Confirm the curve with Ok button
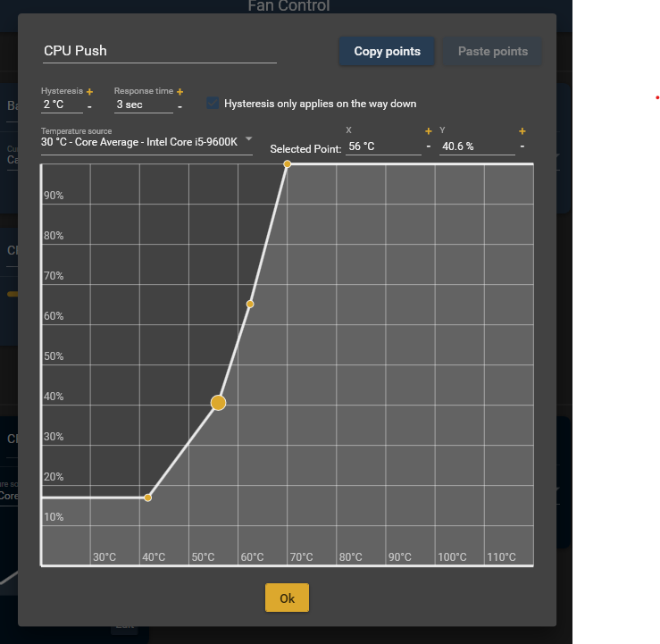The image size is (660, 644). [287, 598]
